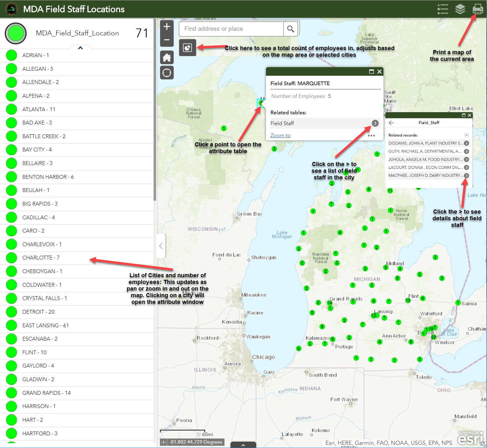Select EAST LANSING - 61 list entry
The width and height of the screenshot is (487, 448).
click(45, 325)
